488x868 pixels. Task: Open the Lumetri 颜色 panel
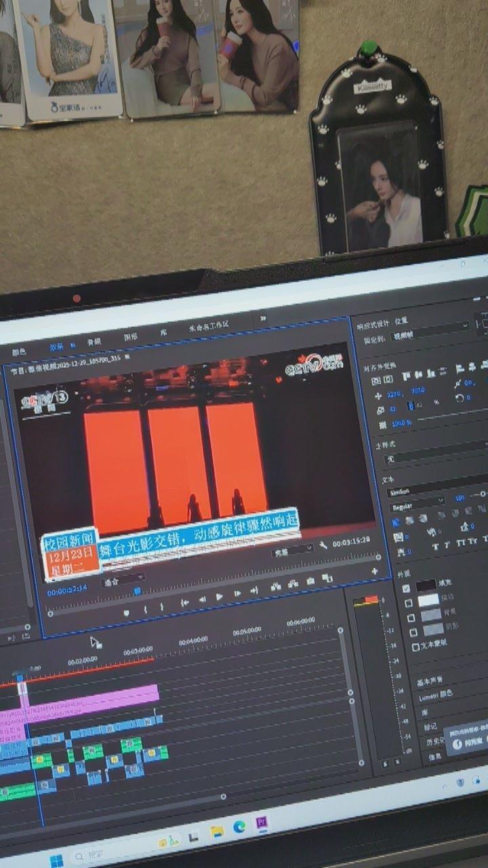436,696
